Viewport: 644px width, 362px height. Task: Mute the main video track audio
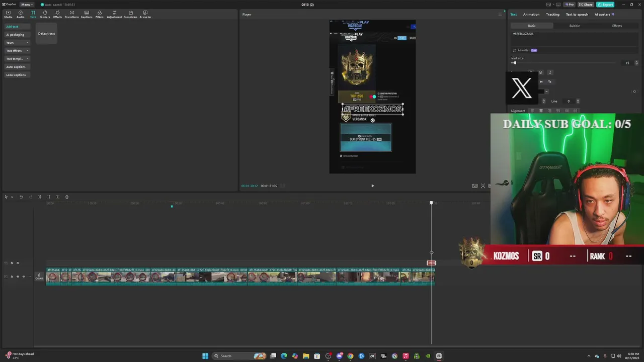click(x=24, y=277)
